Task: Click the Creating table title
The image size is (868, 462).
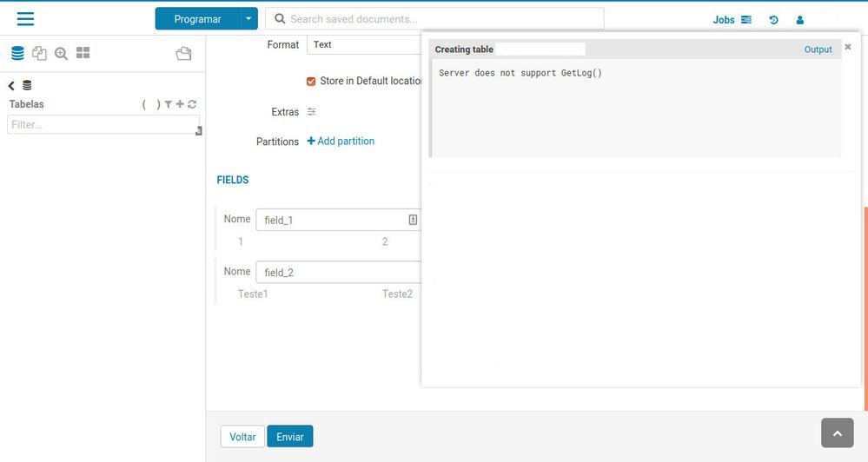Action: 464,49
